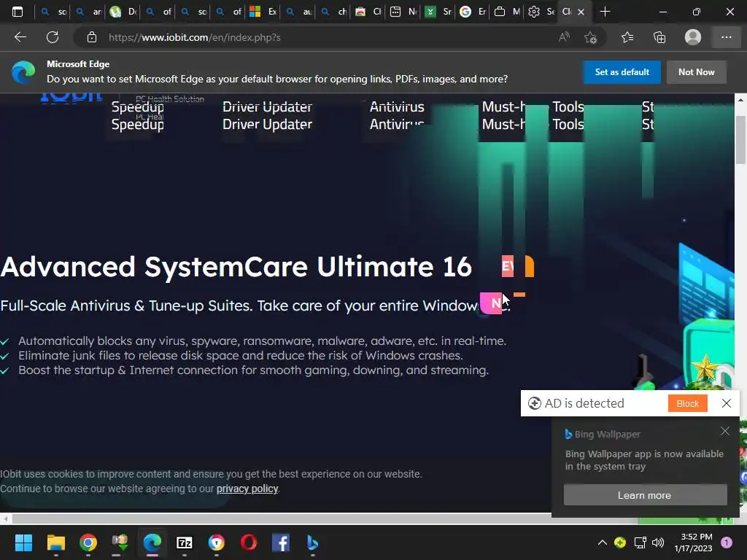Click the green tray application icon
747x560 pixels.
[620, 542]
